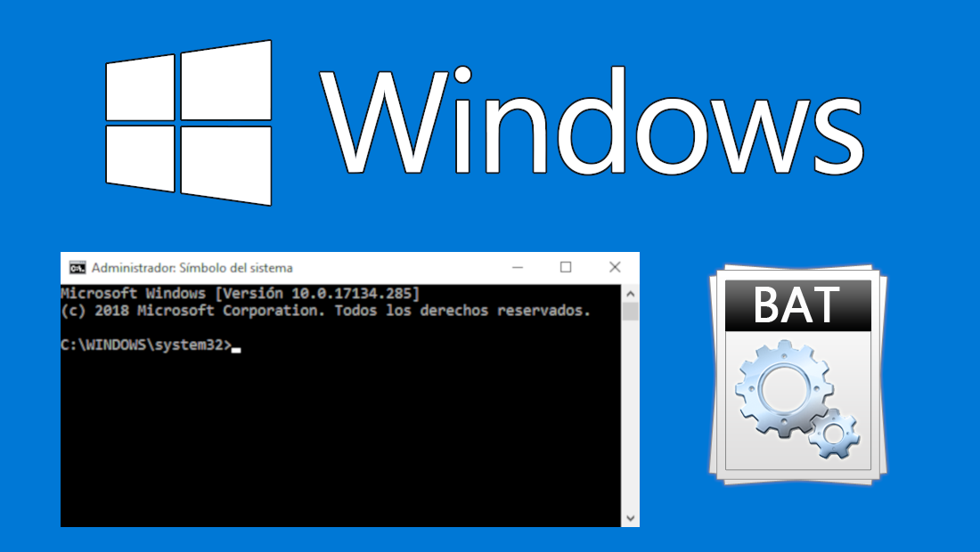Click the Windows logo
This screenshot has height=552, width=980.
click(189, 123)
